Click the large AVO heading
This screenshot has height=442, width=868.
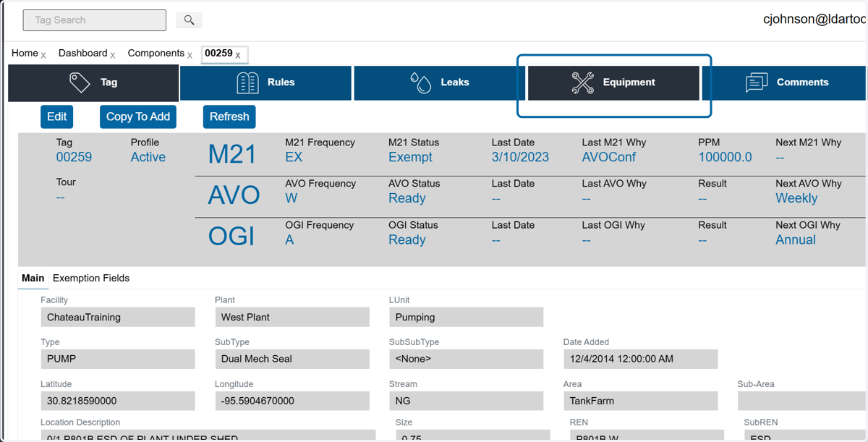(x=234, y=195)
